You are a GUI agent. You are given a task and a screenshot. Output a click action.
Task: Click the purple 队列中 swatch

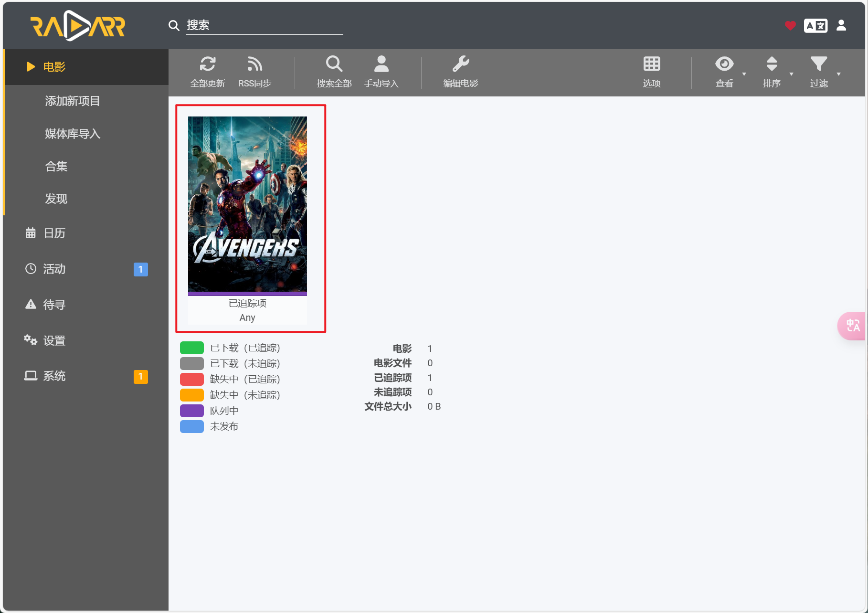point(192,411)
